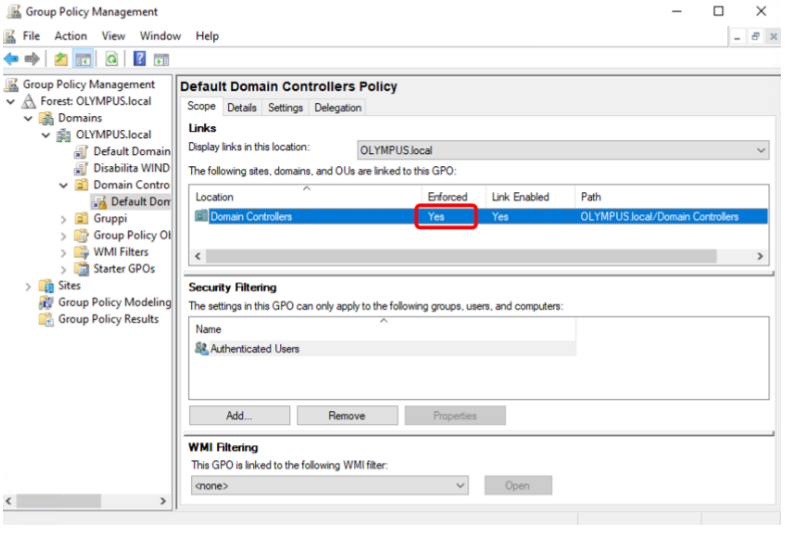Open Help via the blue question mark icon
This screenshot has width=797, height=547.
click(x=140, y=59)
